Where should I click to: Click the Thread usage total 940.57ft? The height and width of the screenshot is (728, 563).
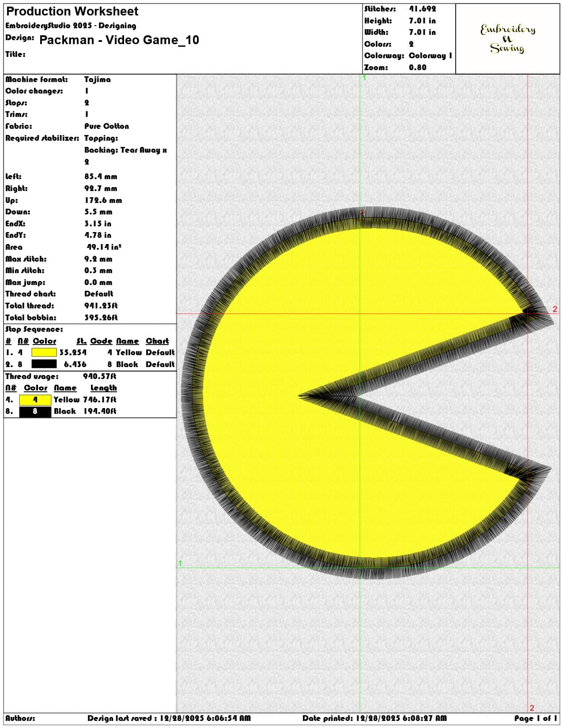click(100, 376)
